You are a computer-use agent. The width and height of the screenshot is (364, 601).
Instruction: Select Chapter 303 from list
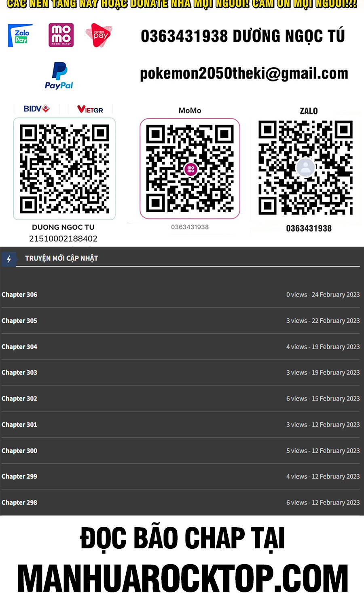tap(19, 373)
